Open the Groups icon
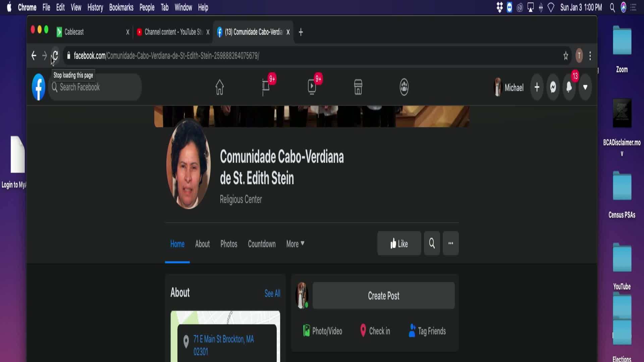Viewport: 644px width, 362px height. point(404,87)
